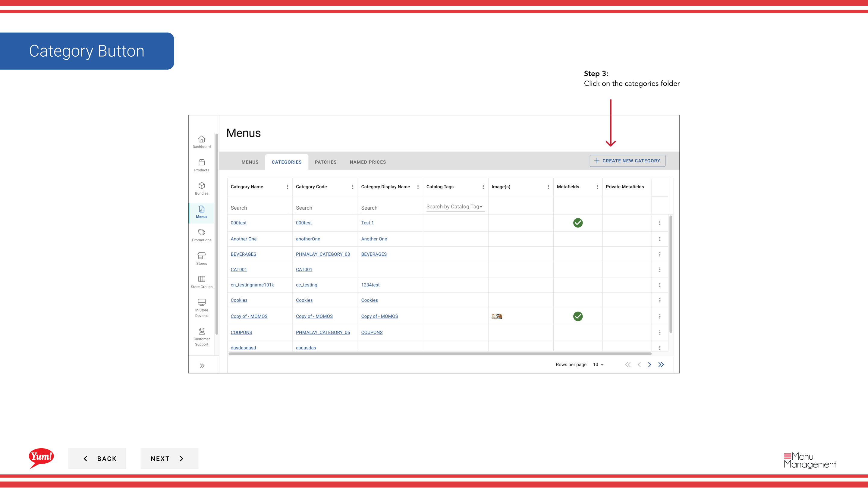Open the asdasdas category code link
The height and width of the screenshot is (488, 868).
tap(306, 348)
